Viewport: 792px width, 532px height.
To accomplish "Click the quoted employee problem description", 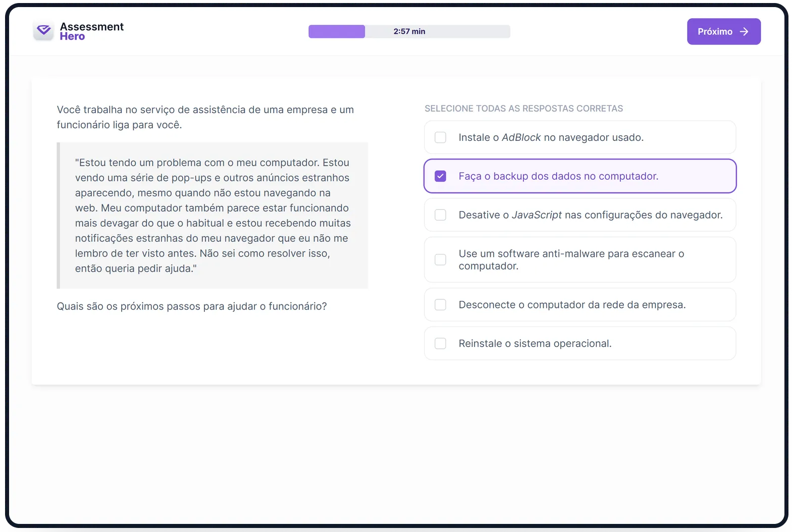I will pos(213,216).
